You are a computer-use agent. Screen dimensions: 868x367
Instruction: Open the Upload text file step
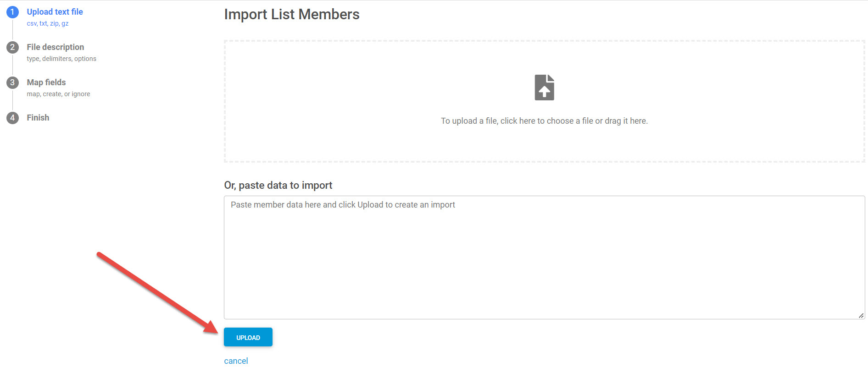[x=55, y=12]
